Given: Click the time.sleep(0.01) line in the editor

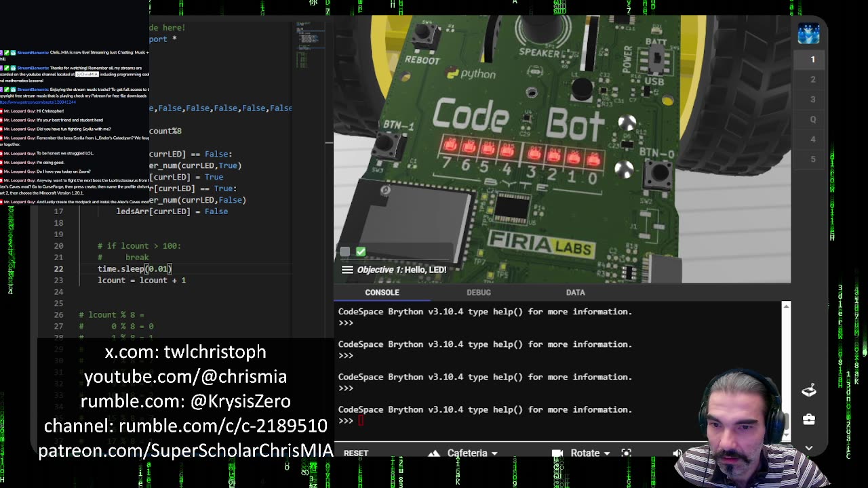Looking at the screenshot, I should (135, 269).
